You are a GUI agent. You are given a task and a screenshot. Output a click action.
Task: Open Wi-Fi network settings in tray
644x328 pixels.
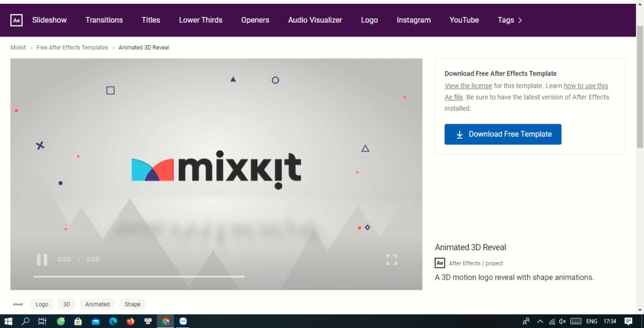click(552, 322)
